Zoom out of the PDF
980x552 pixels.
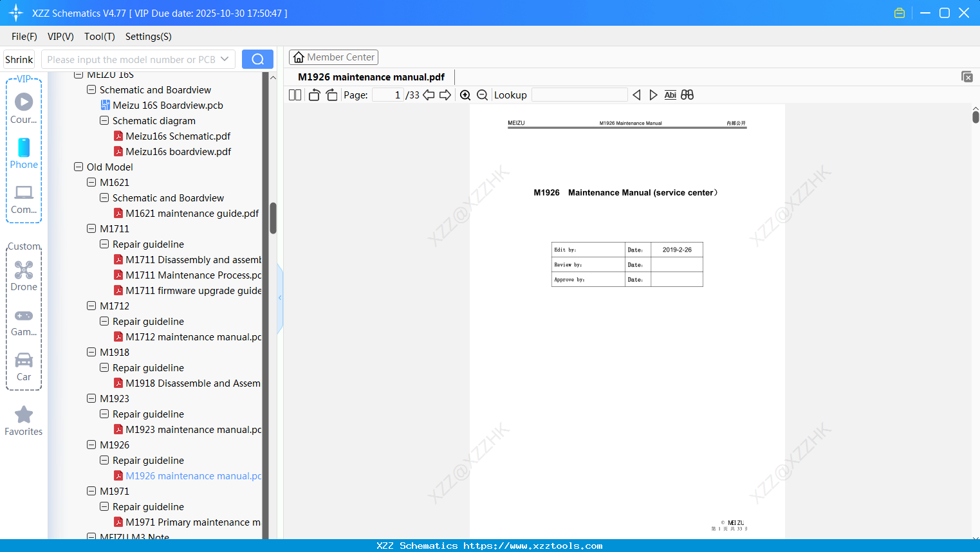tap(482, 95)
